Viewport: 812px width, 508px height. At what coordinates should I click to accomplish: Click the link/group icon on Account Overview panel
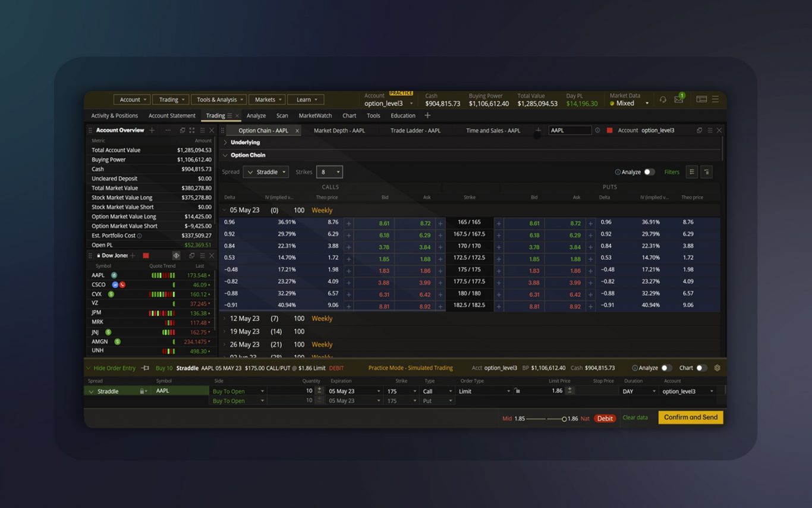click(x=182, y=130)
